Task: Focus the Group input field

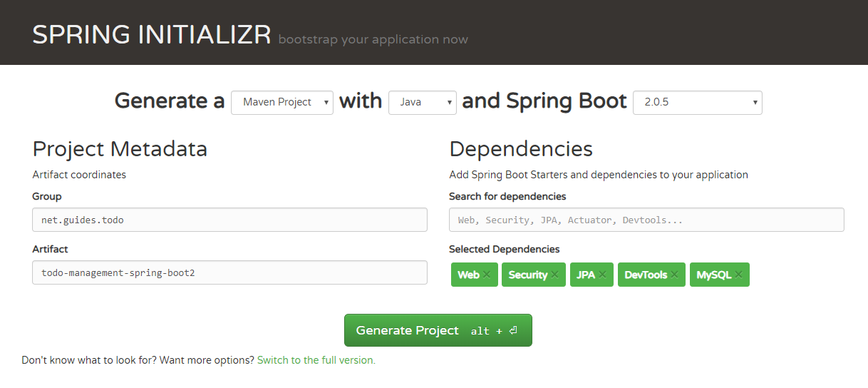Action: click(229, 220)
